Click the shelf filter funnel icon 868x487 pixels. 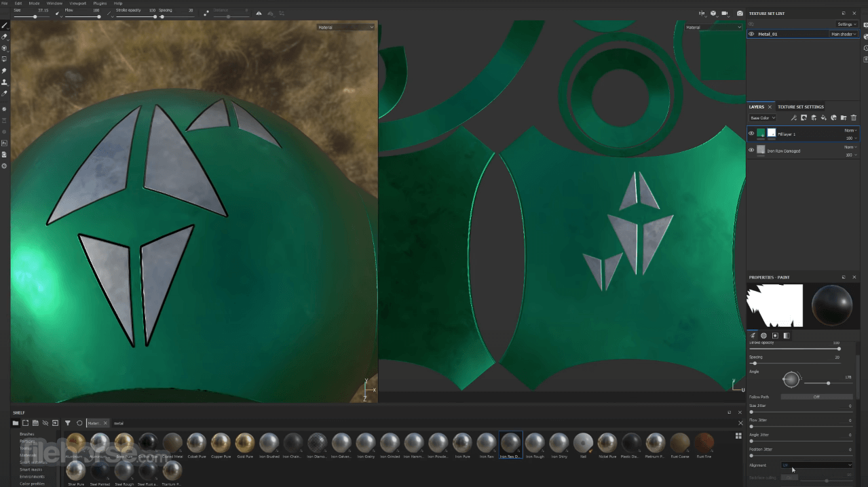click(x=68, y=423)
